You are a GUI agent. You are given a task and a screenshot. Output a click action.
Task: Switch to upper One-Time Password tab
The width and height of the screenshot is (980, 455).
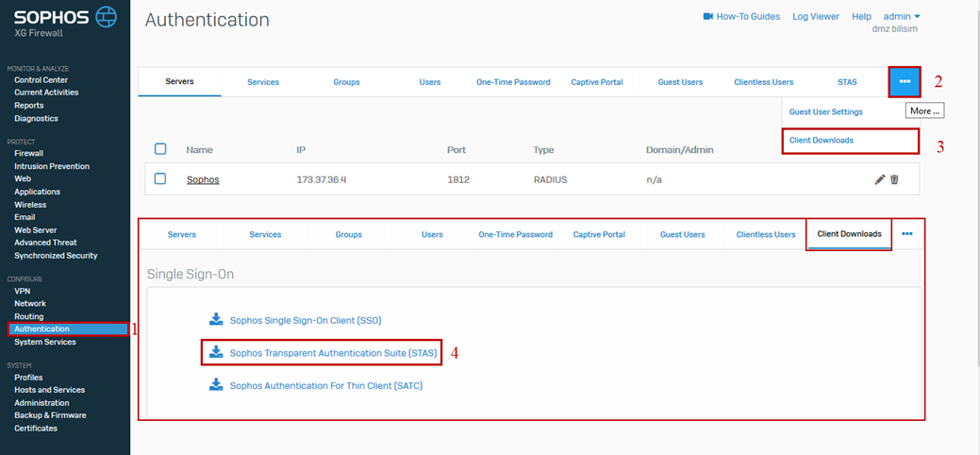513,82
